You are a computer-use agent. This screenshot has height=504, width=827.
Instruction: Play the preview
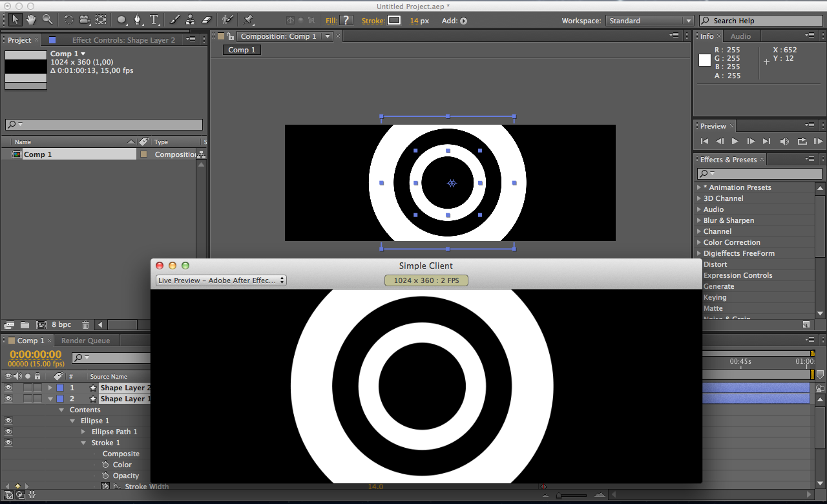point(735,142)
